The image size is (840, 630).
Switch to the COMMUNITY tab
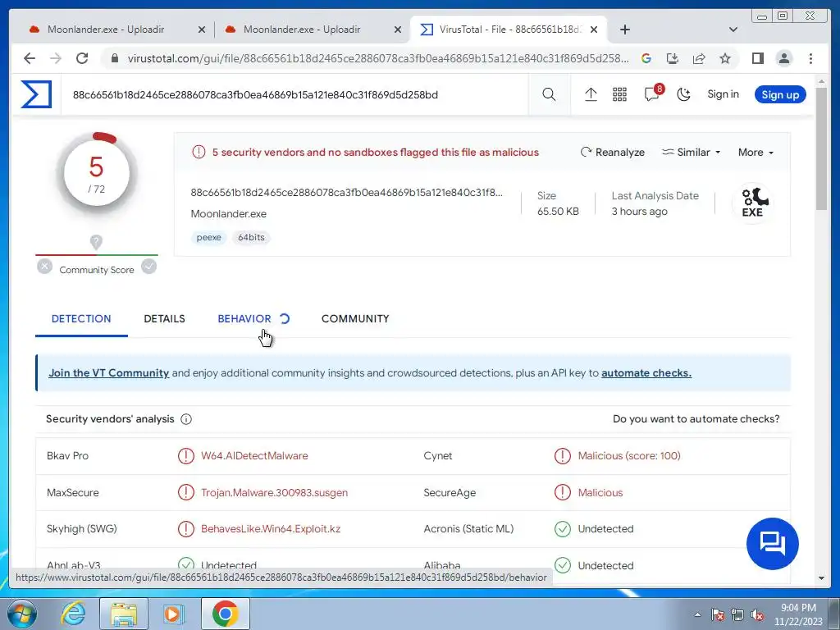pos(355,319)
